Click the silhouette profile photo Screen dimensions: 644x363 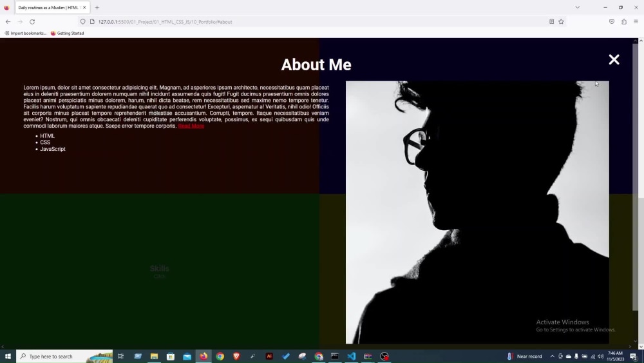tap(477, 212)
